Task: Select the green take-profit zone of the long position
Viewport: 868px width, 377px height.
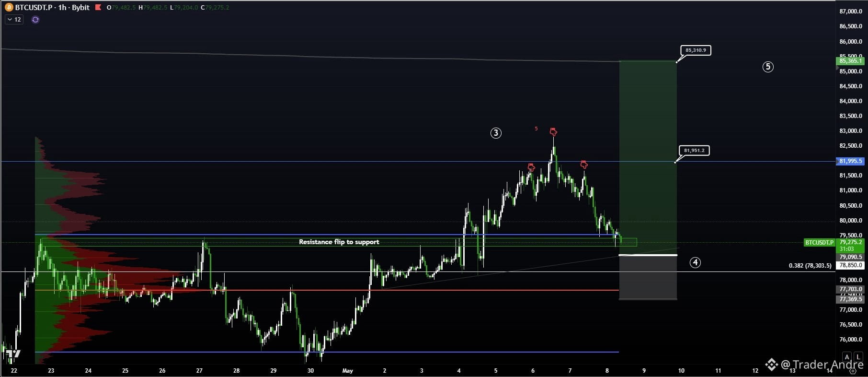Action: point(648,158)
